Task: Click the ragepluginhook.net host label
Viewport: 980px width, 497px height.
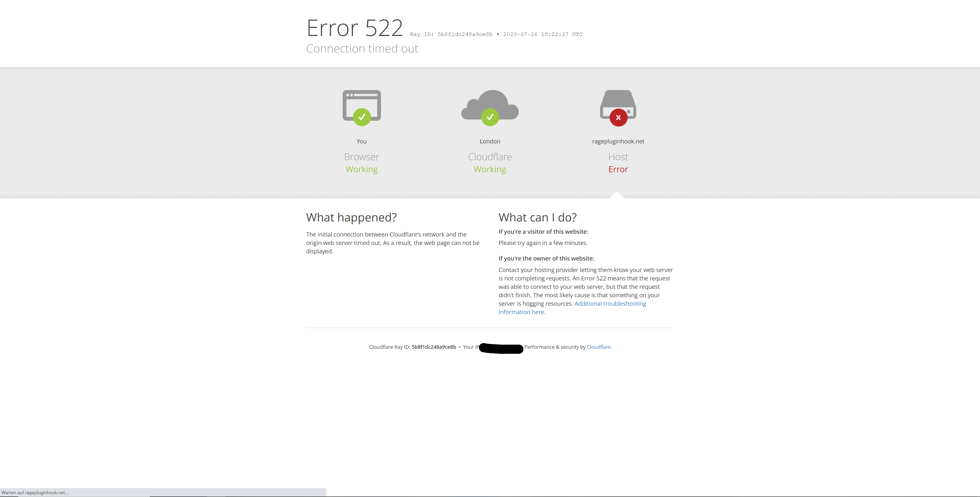Action: [618, 141]
